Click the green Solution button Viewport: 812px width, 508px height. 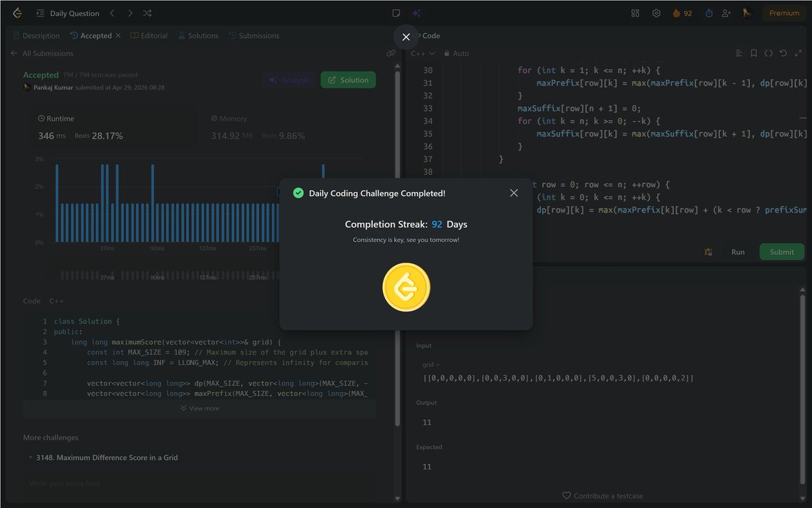pos(348,80)
